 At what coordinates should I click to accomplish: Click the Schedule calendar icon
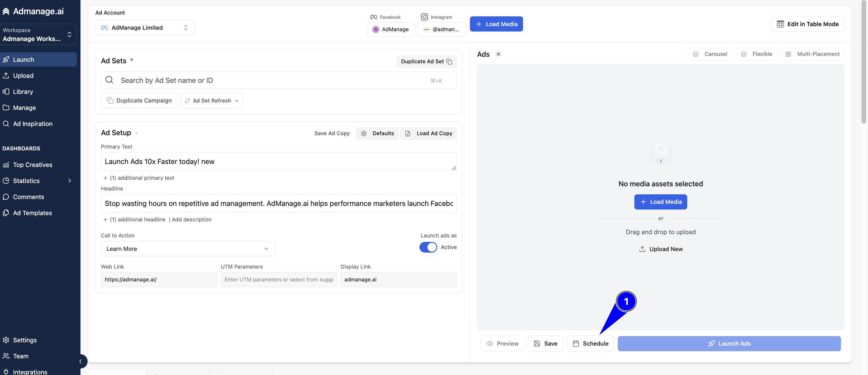pos(576,343)
